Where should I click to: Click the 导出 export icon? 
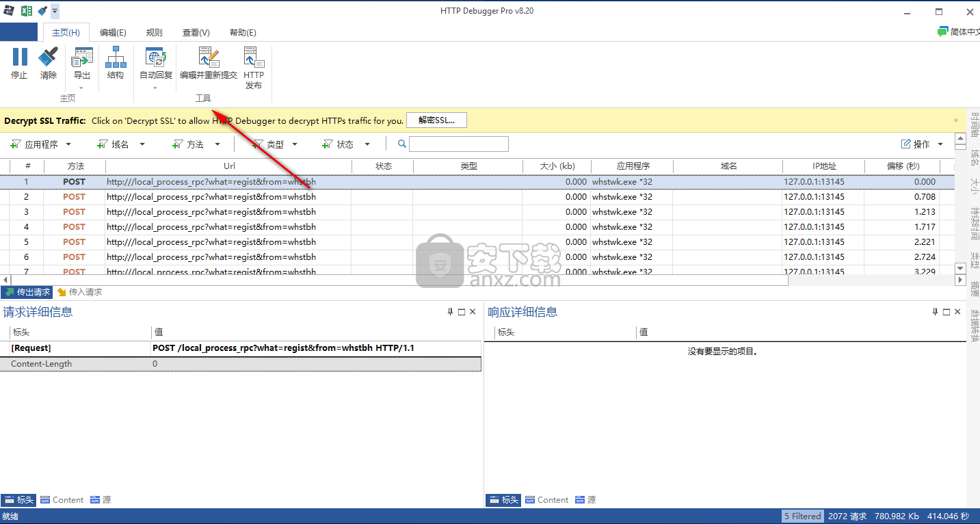[x=82, y=57]
